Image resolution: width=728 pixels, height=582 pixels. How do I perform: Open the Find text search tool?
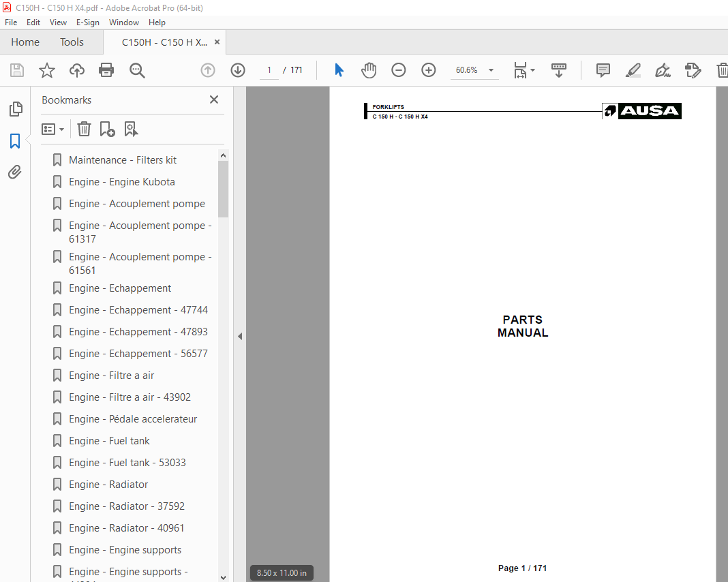pyautogui.click(x=137, y=70)
